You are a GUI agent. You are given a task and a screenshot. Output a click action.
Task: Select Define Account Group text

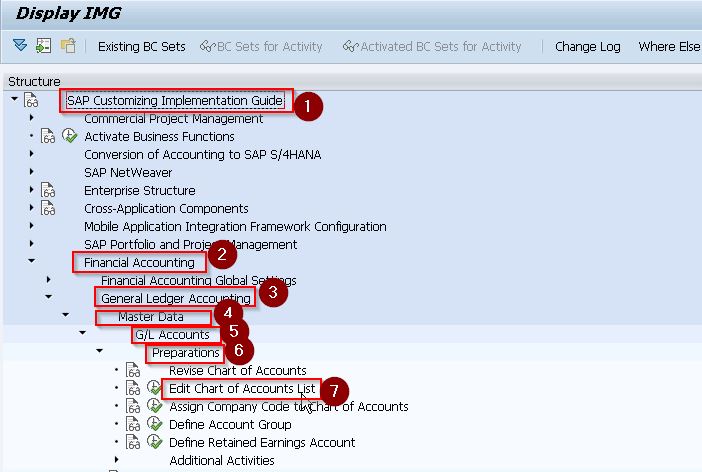pyautogui.click(x=230, y=425)
